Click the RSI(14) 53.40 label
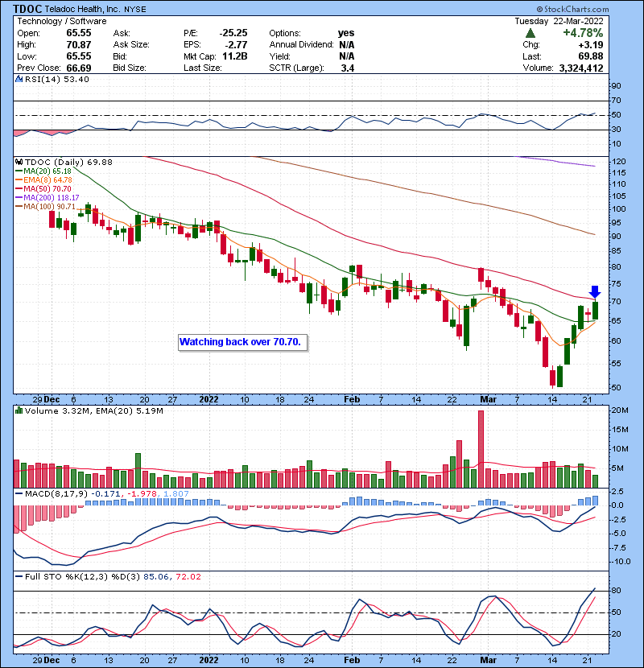Screen dimensions: 644x668 (56, 79)
